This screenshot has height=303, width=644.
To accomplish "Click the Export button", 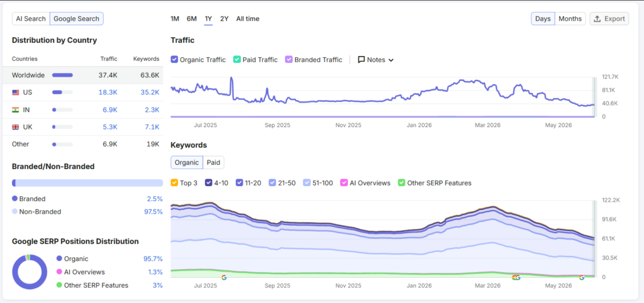I will (609, 19).
